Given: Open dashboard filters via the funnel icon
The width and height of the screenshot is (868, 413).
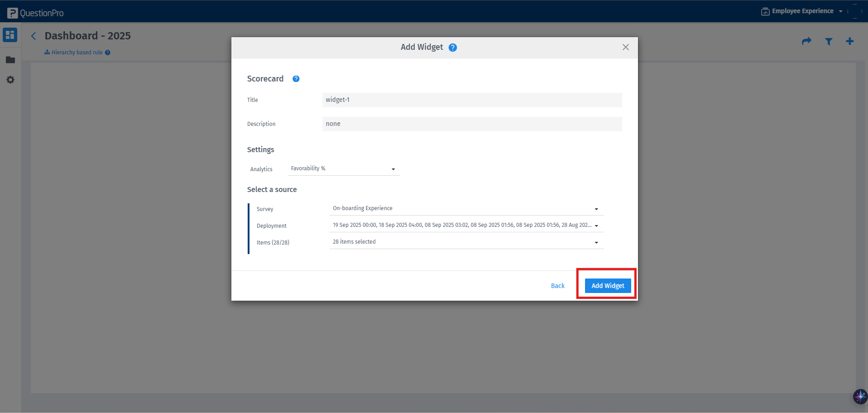Looking at the screenshot, I should tap(828, 41).
